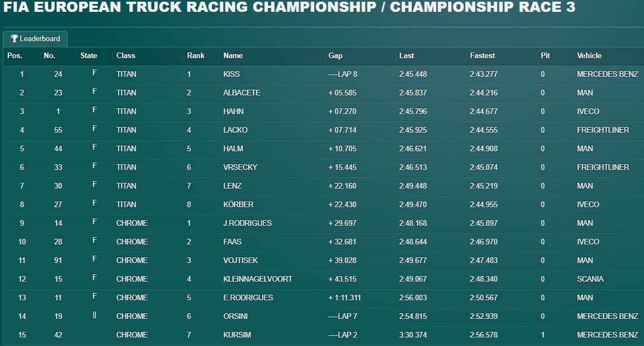Open the Leaderboard tab
This screenshot has width=644, height=346.
(36, 38)
